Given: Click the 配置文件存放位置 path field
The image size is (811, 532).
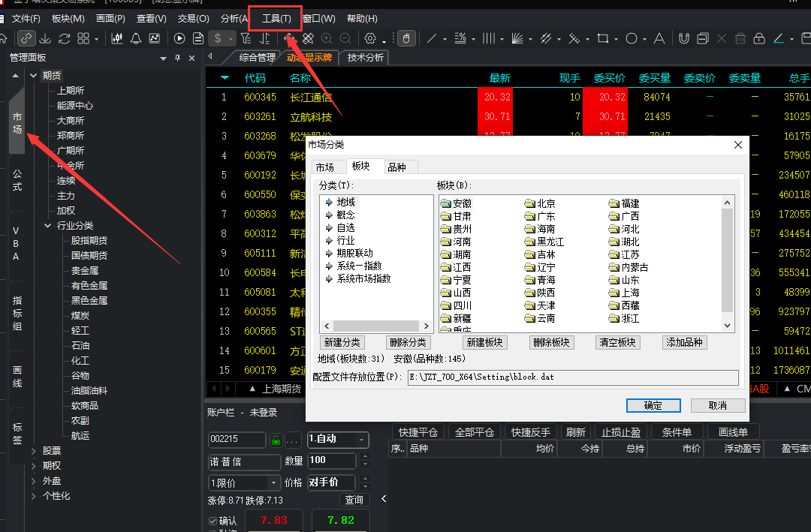Looking at the screenshot, I should coord(572,377).
